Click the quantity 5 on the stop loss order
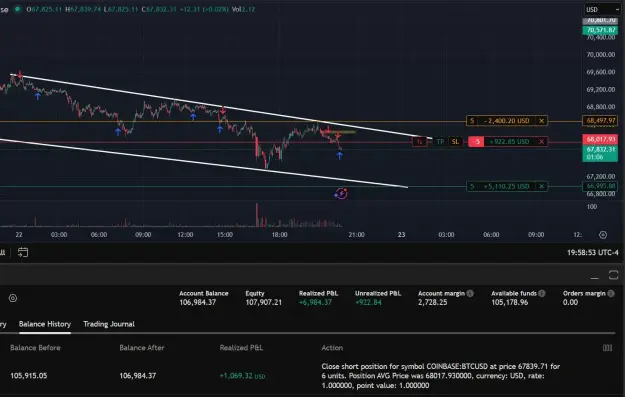This screenshot has height=397, width=625. click(472, 121)
